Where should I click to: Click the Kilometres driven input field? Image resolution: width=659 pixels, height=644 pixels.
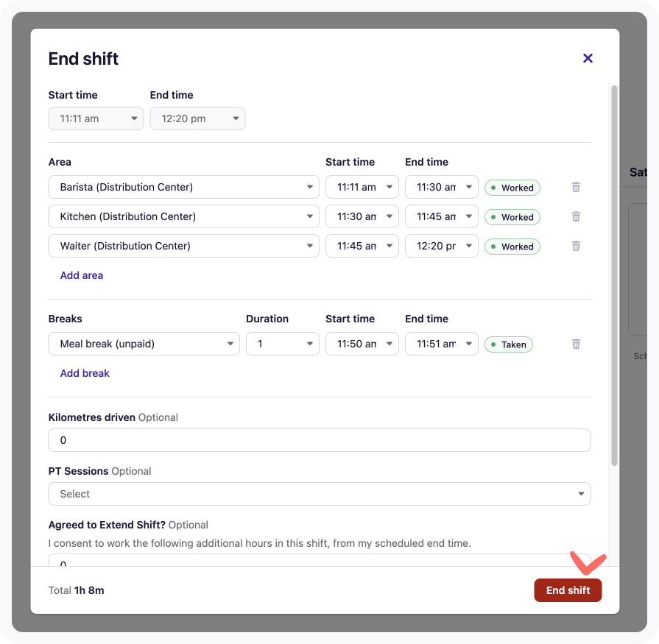pos(319,440)
